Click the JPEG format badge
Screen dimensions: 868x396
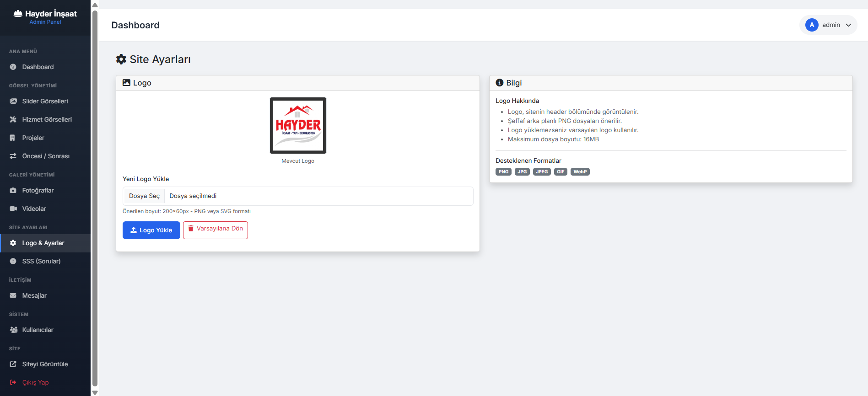point(542,172)
